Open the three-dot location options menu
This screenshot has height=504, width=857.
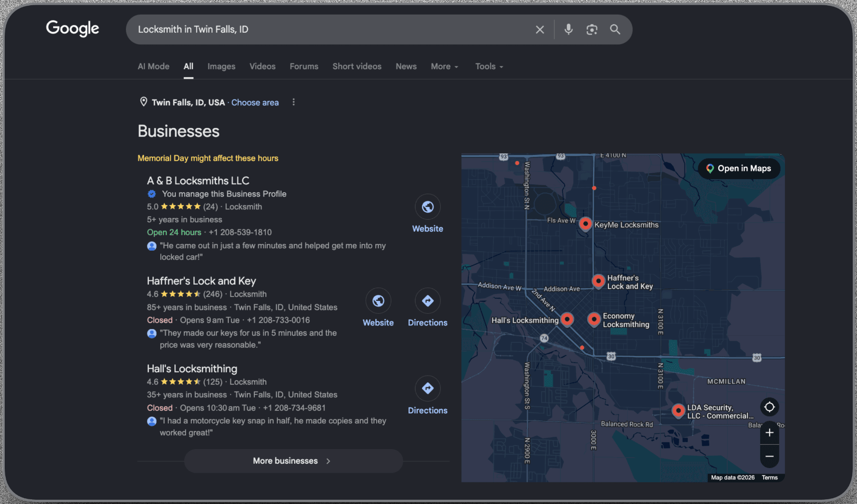pyautogui.click(x=294, y=102)
